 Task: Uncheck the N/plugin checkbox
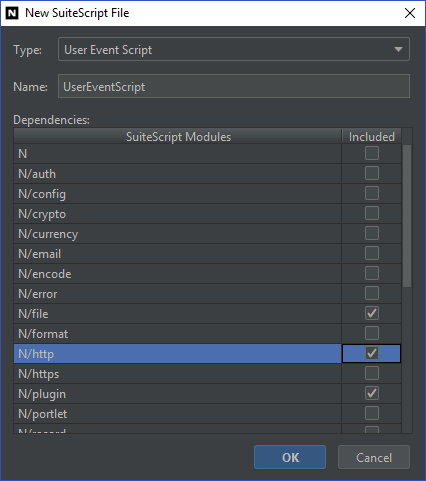(372, 393)
